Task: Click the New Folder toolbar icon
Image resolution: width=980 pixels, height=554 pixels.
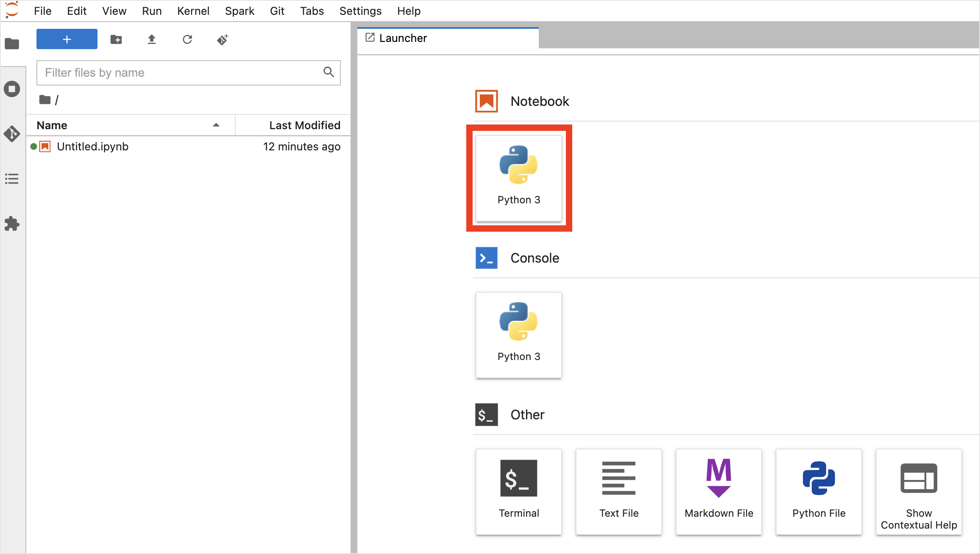Action: pos(116,40)
